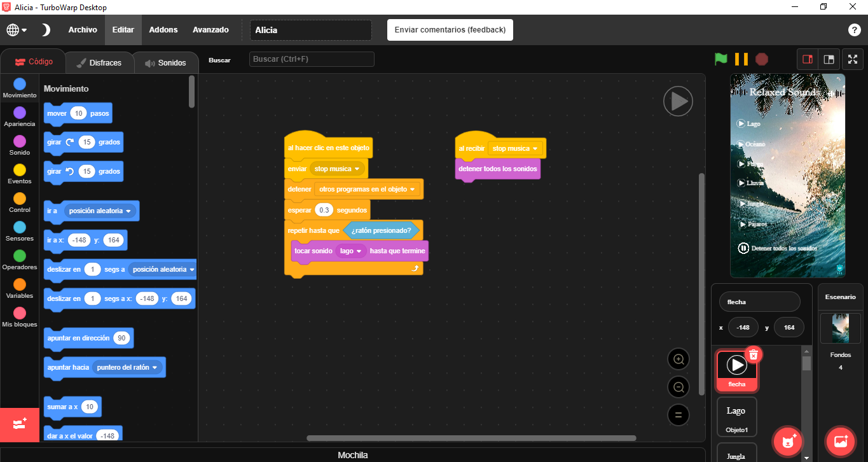Zoom out on the code workspace
Screen dimensions: 868x462
coord(679,387)
